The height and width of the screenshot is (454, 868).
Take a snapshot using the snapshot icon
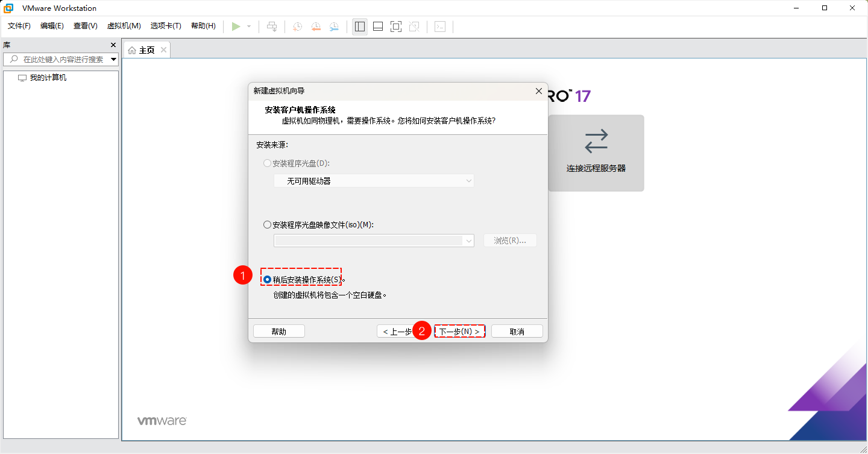point(297,26)
